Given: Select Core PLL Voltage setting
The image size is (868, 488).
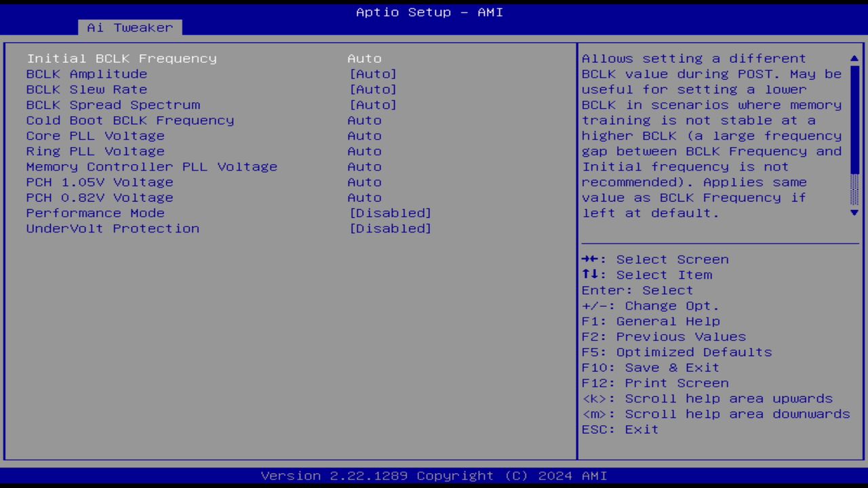Looking at the screenshot, I should click(96, 136).
